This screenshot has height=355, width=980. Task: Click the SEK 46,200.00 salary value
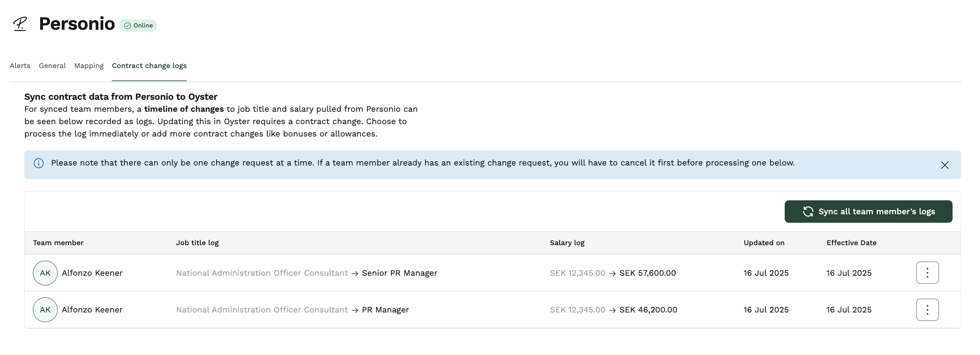[648, 310]
